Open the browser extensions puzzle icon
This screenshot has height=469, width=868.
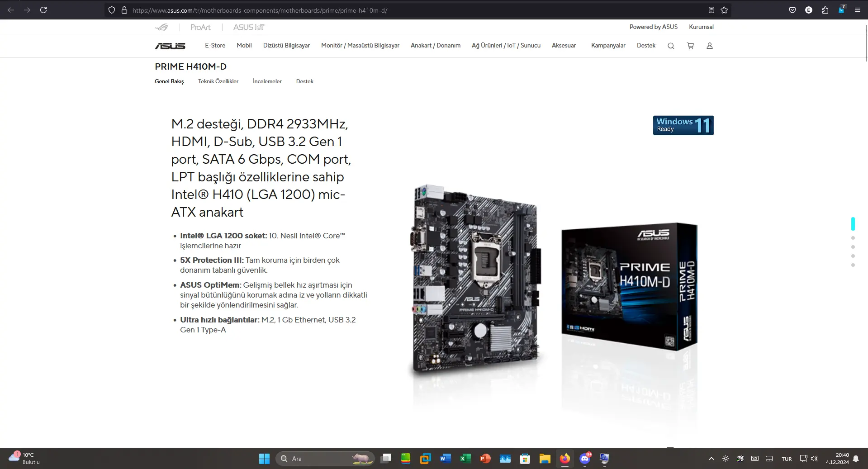click(x=825, y=10)
